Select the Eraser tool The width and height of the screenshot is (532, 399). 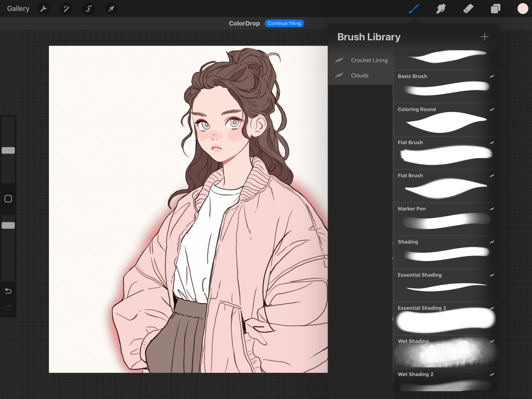468,9
